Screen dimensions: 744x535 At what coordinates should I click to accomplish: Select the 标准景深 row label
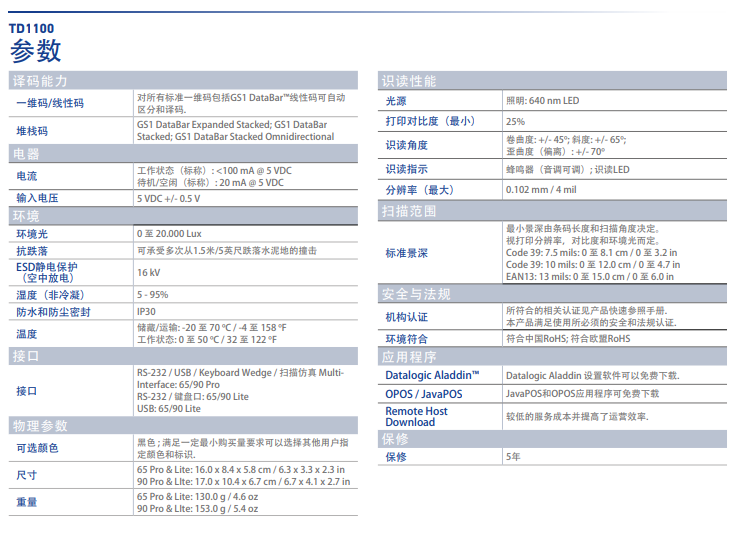coord(407,253)
